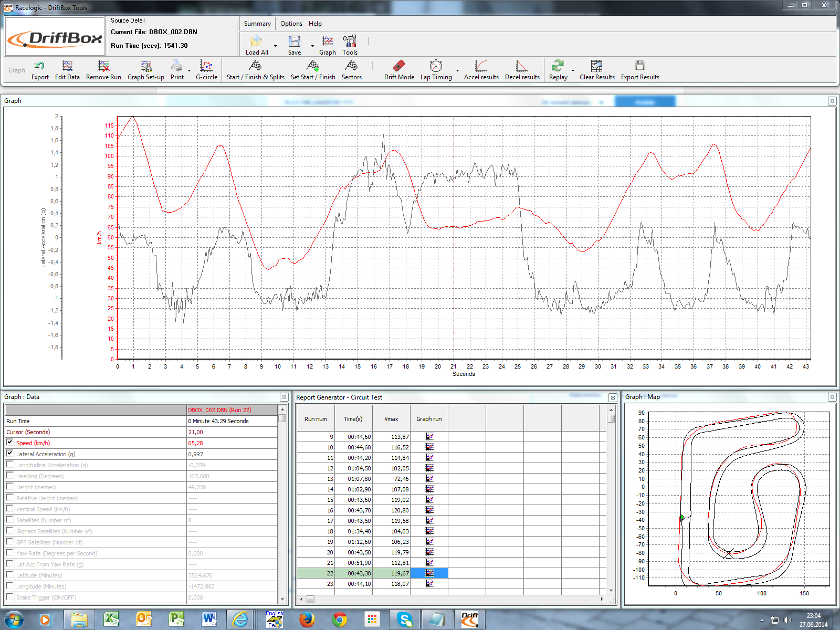Click the Export icon

39,66
